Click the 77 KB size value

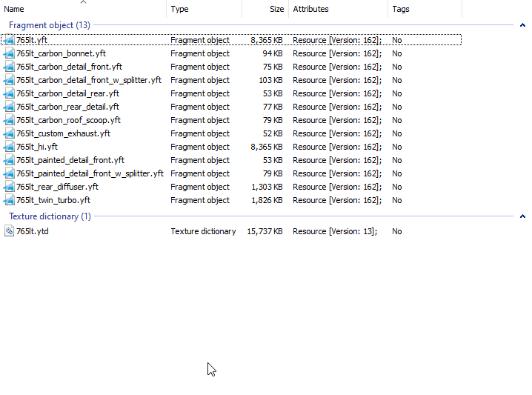pyautogui.click(x=273, y=107)
